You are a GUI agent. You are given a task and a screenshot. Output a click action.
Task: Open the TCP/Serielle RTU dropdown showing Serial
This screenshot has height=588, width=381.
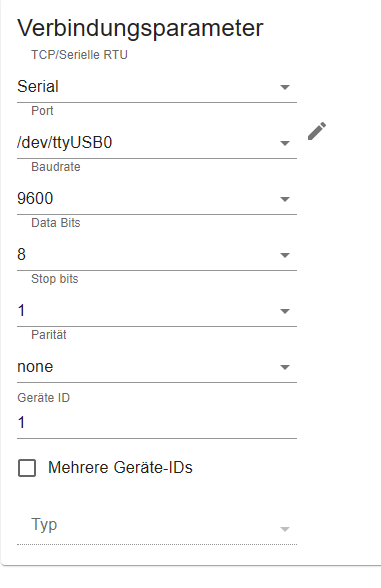157,87
